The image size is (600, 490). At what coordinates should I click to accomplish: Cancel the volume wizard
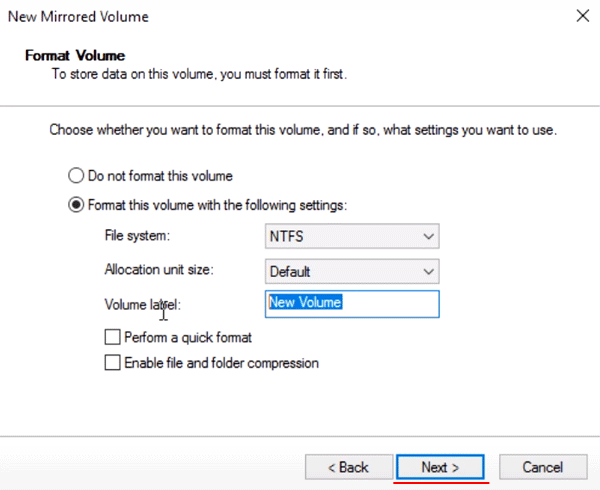(x=543, y=467)
